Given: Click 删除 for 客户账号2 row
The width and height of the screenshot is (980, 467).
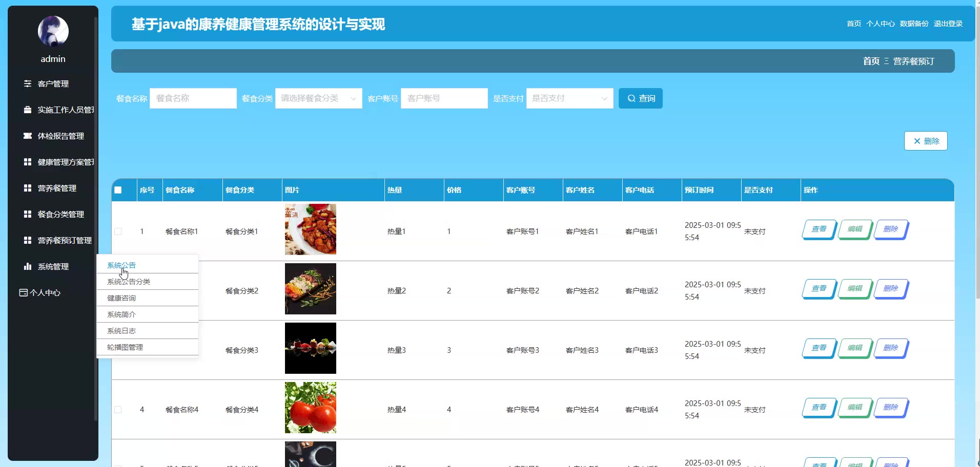Looking at the screenshot, I should coord(891,289).
